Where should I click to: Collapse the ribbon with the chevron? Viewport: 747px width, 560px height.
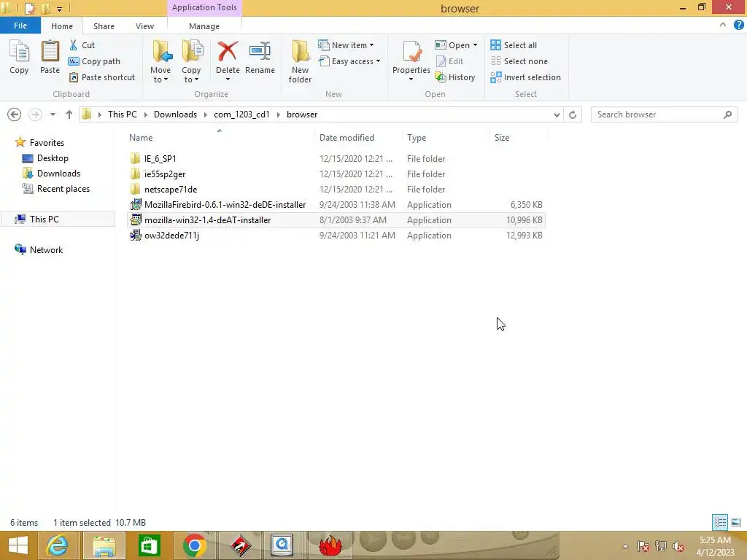coord(723,26)
